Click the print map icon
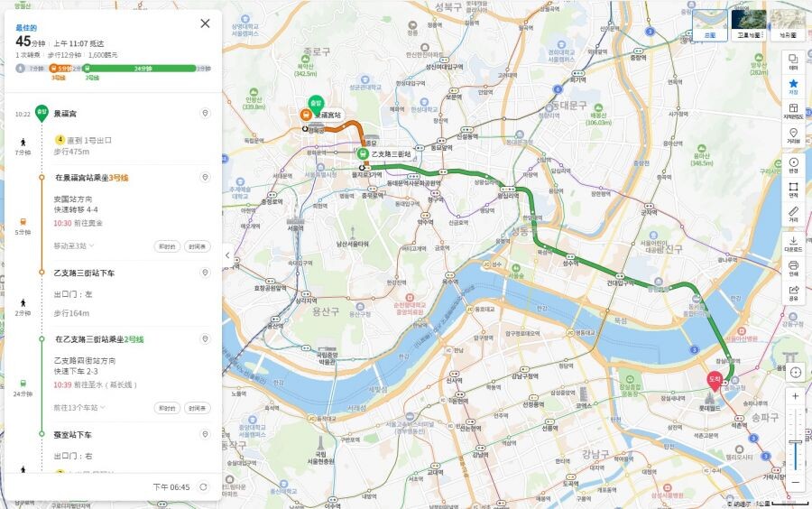Screen dimensions: 812x509 click(x=793, y=268)
